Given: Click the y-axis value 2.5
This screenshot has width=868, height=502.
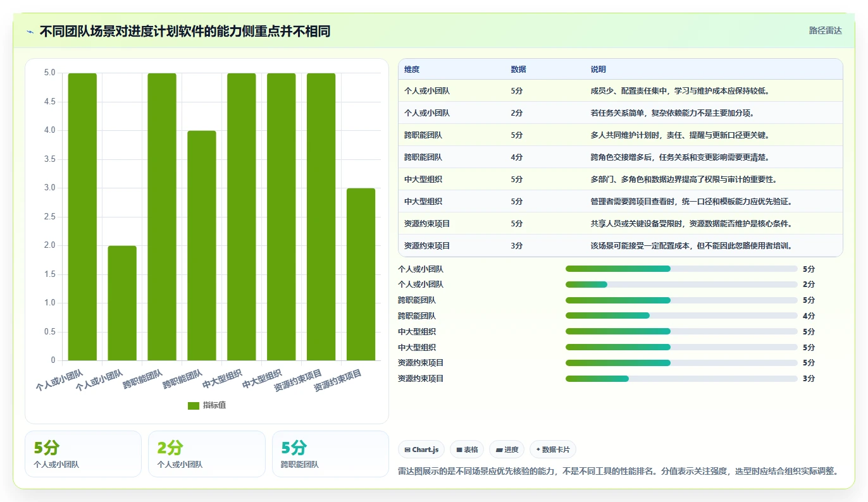Looking at the screenshot, I should [49, 217].
